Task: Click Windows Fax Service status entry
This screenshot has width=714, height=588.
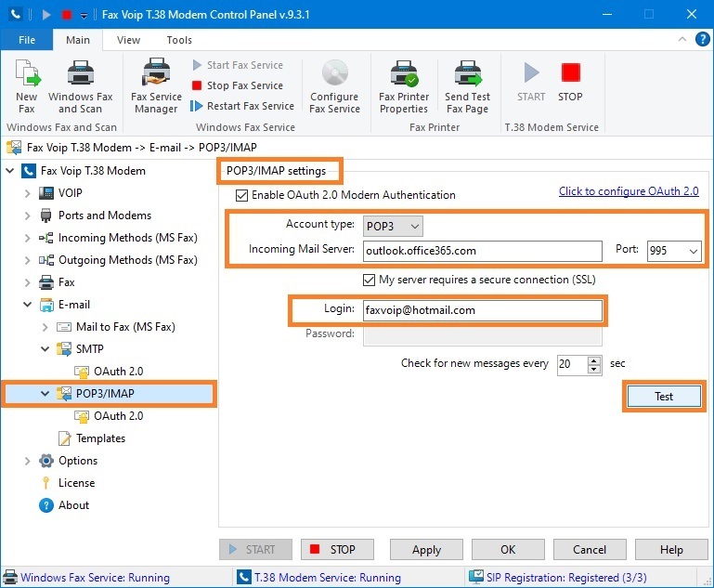Action: (86, 578)
